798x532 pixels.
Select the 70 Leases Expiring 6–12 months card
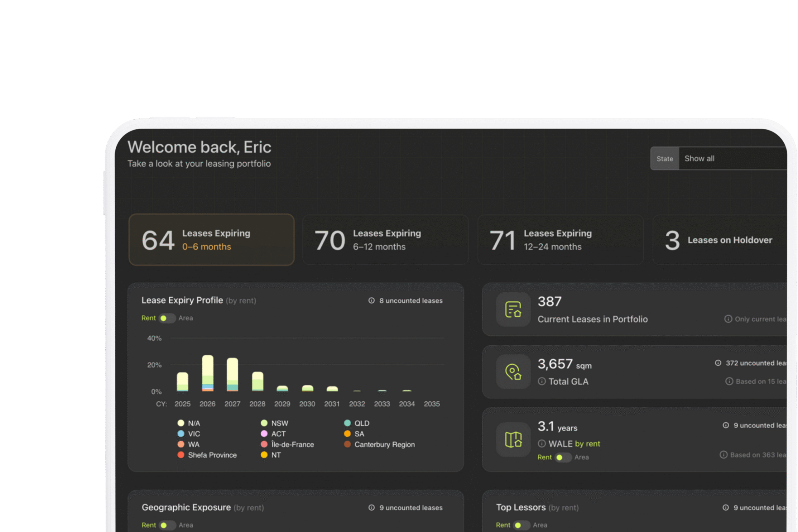click(x=385, y=240)
